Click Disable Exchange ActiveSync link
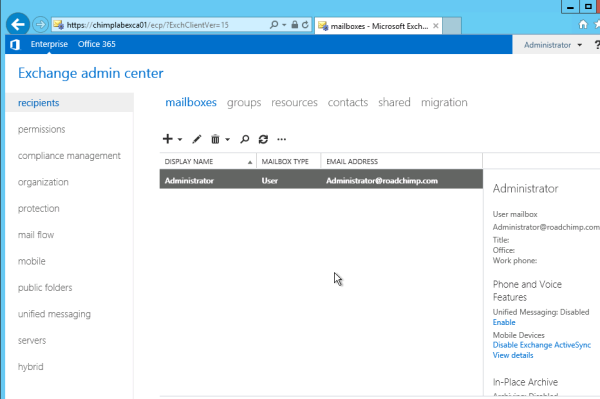Screen dimensions: 600x399 pos(542,345)
